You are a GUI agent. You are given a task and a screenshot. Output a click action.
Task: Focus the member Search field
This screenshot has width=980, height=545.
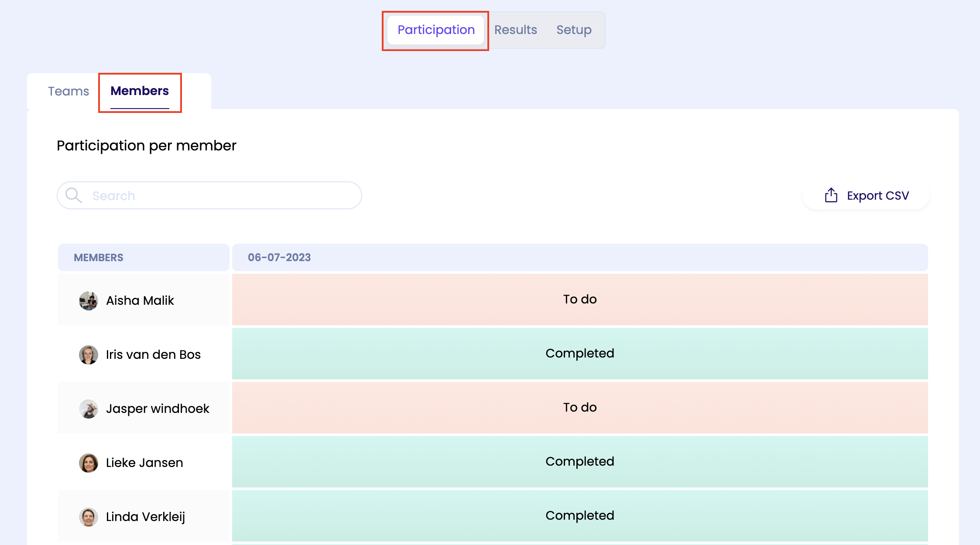[218, 195]
